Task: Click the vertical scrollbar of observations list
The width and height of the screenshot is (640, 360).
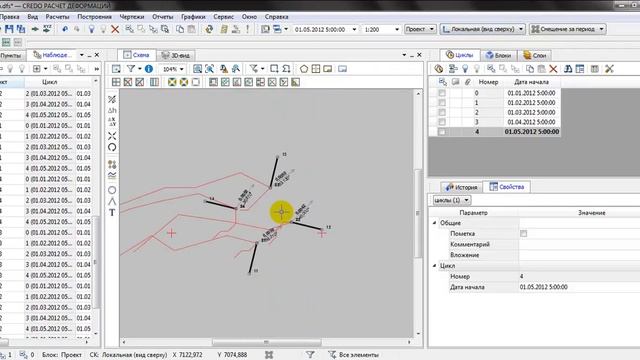Action: coord(96,262)
